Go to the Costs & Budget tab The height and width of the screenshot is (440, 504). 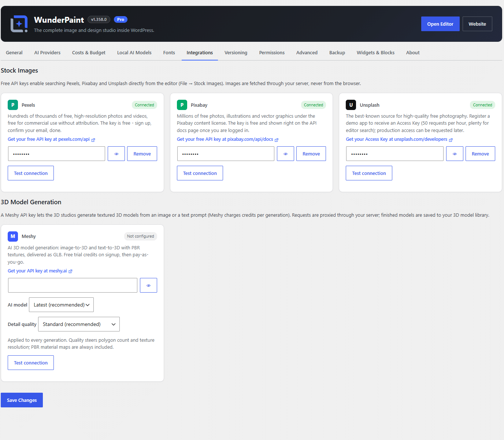coord(89,52)
